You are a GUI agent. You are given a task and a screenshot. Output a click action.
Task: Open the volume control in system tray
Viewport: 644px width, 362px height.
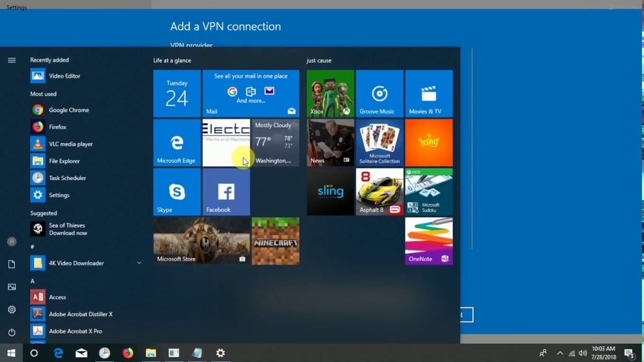pos(583,353)
